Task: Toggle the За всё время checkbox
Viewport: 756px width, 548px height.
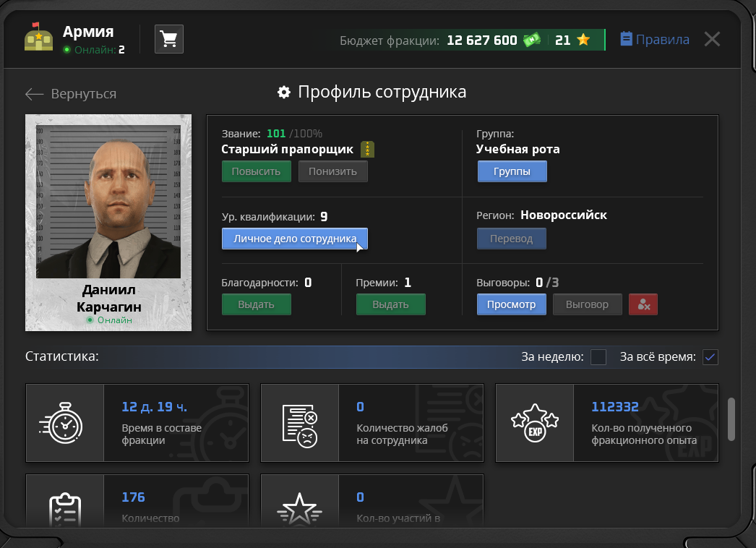Action: (710, 357)
